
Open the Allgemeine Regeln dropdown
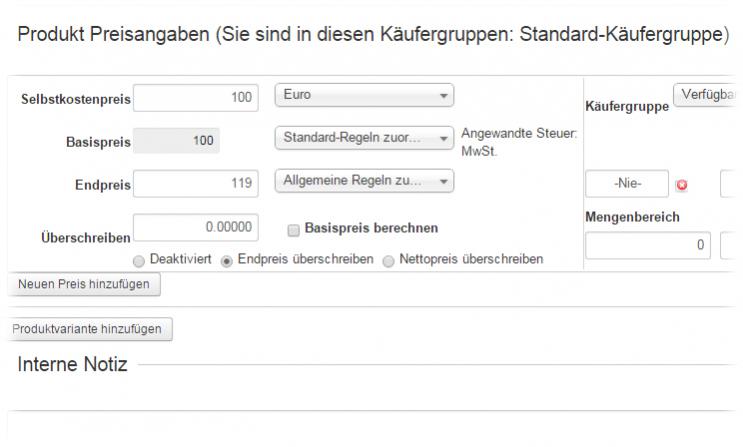point(364,181)
